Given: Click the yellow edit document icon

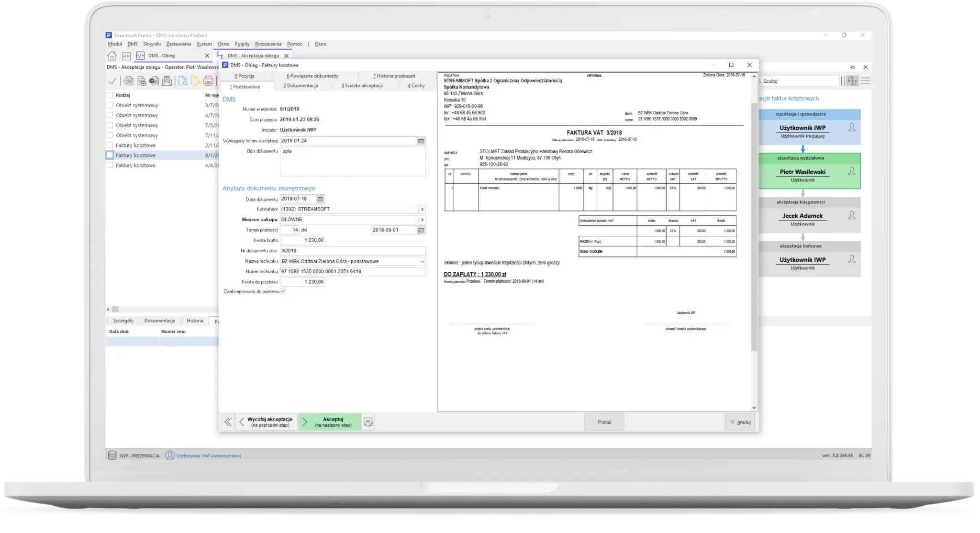Looking at the screenshot, I should (x=196, y=81).
